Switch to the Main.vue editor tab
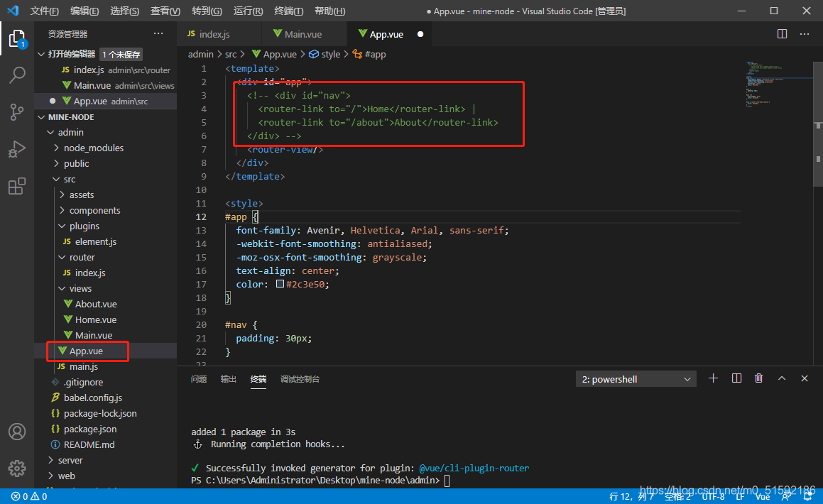Image resolution: width=823 pixels, height=504 pixels. (x=303, y=34)
